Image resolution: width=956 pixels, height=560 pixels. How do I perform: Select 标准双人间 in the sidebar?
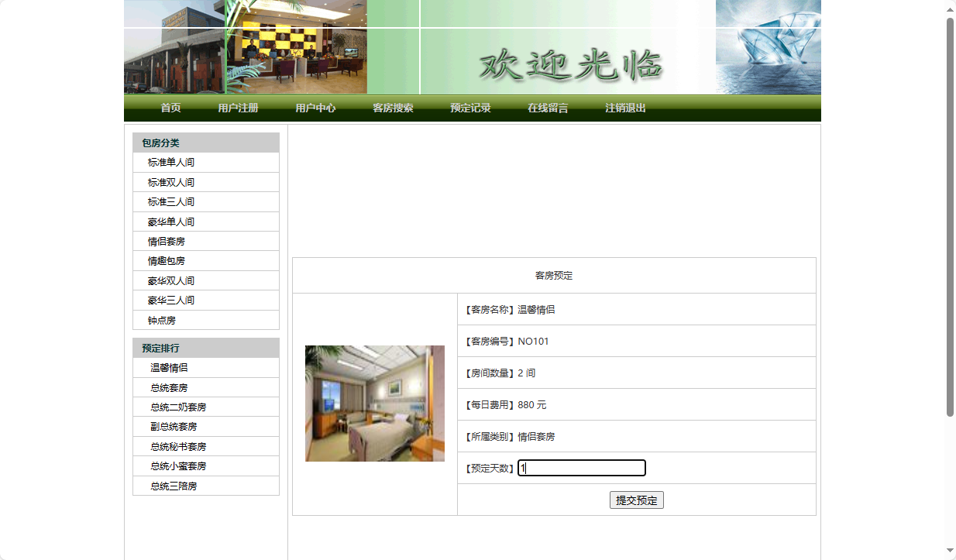pyautogui.click(x=170, y=182)
